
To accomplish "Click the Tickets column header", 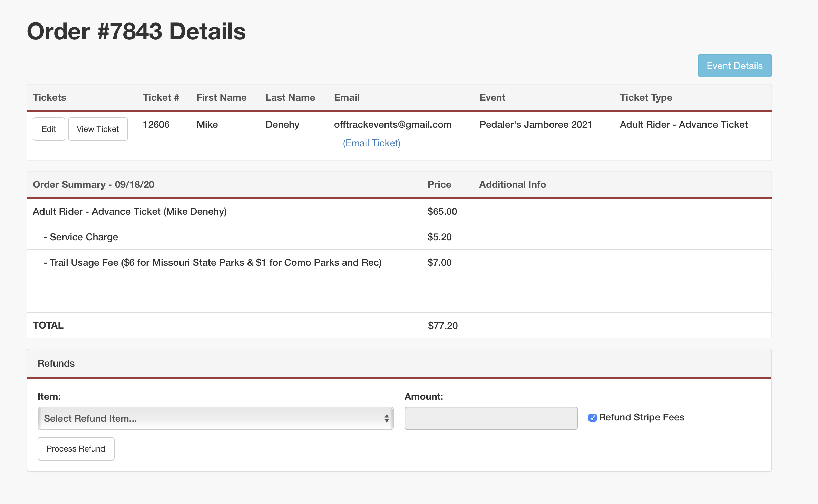I will click(49, 97).
